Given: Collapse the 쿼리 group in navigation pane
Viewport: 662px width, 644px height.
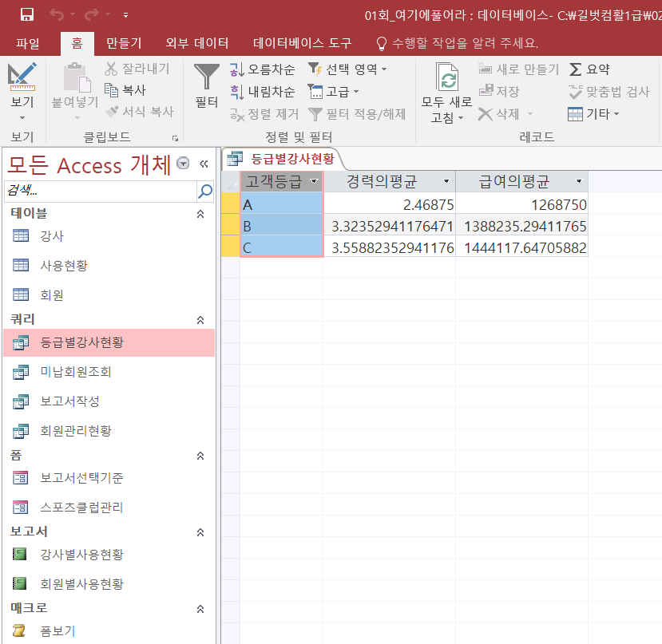Looking at the screenshot, I should tap(200, 319).
